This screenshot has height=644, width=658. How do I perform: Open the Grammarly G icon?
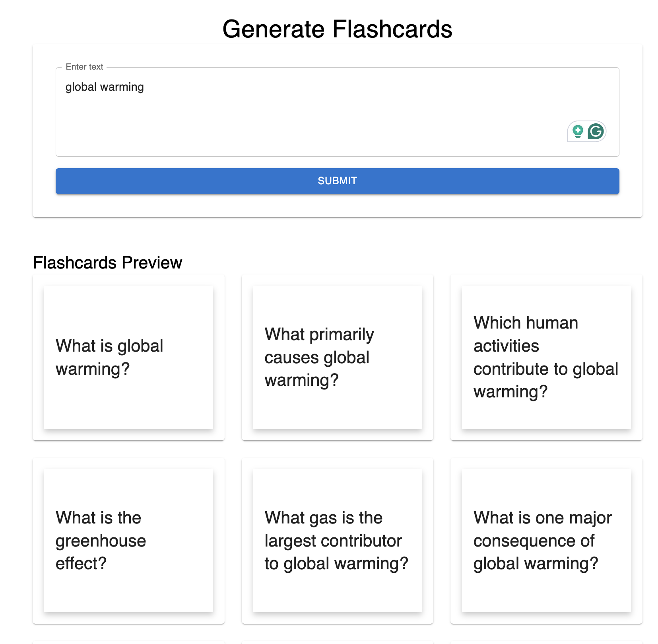[x=596, y=131]
